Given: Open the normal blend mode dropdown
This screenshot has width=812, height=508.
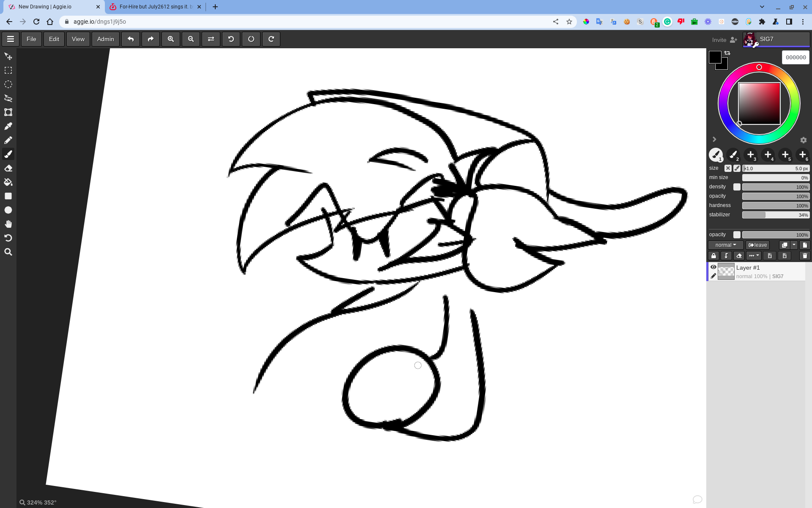Looking at the screenshot, I should point(726,245).
